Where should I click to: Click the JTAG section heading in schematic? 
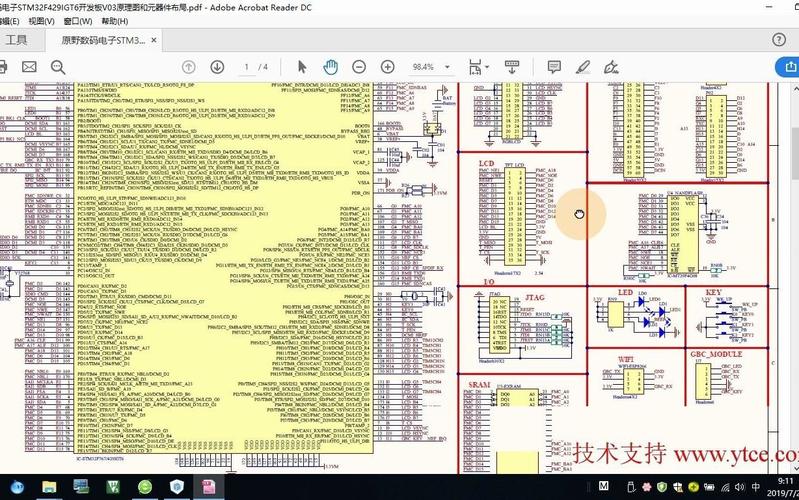click(535, 297)
